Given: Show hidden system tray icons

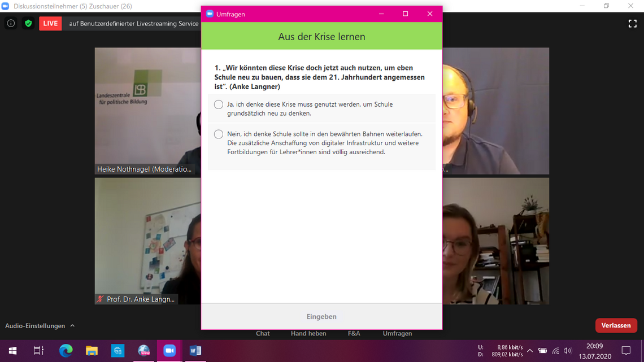Looking at the screenshot, I should tap(530, 351).
